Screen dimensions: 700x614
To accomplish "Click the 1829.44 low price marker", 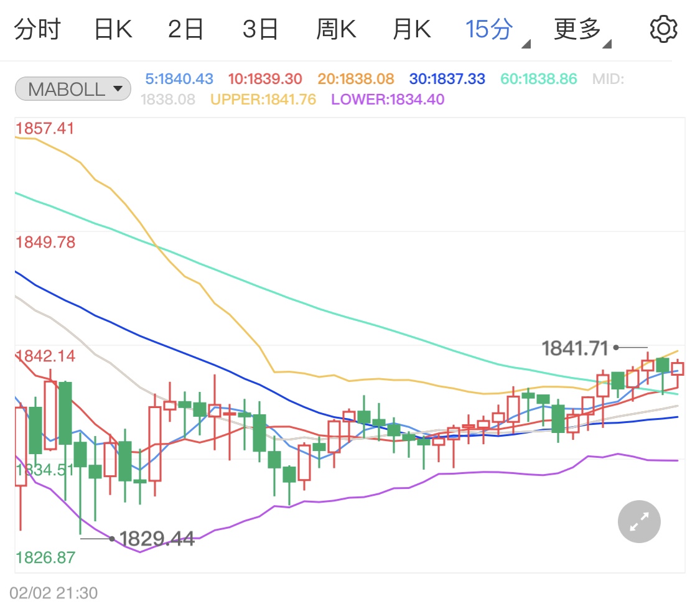I will (157, 539).
